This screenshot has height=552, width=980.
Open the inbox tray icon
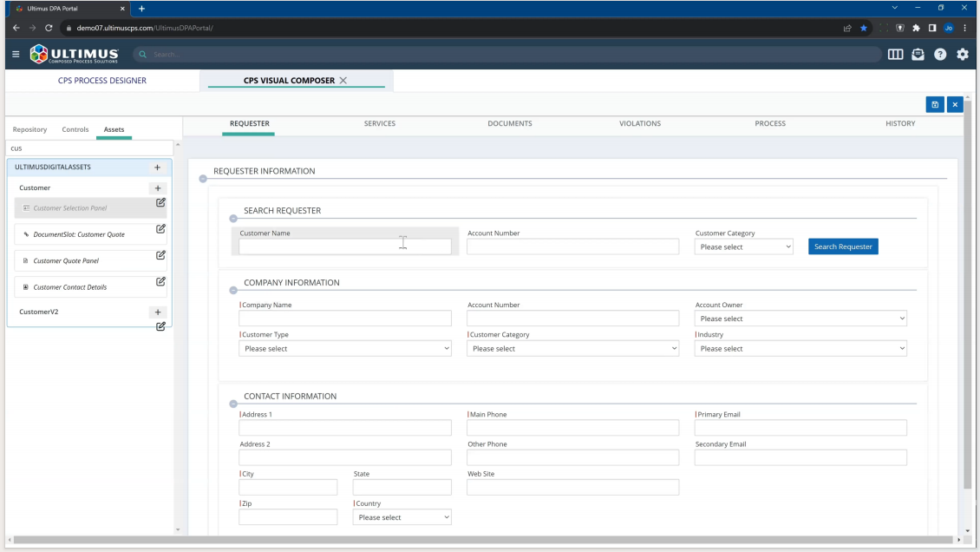(918, 55)
